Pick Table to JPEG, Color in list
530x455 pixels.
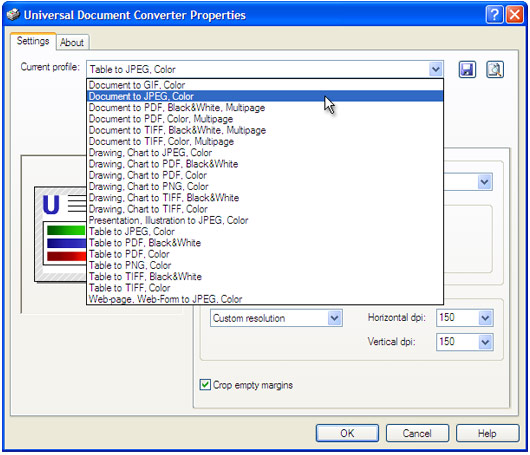coord(265,232)
